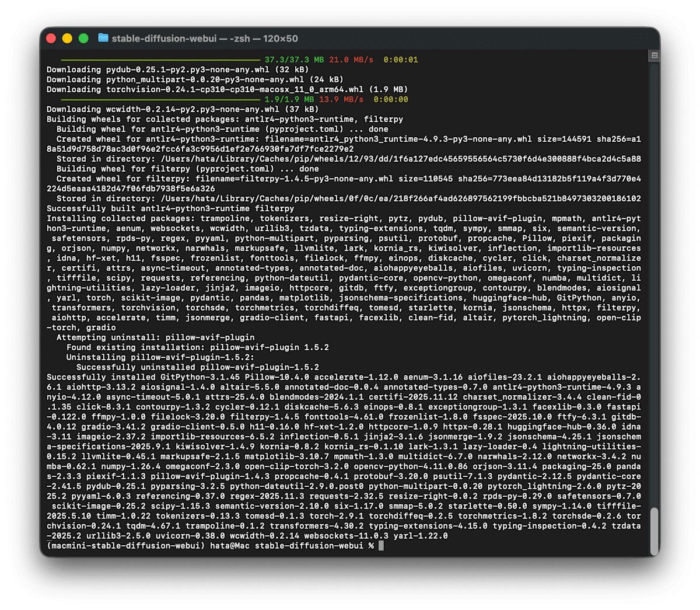Click the 'Building wheels for collected packages' line
The width and height of the screenshot is (700, 610).
225,119
